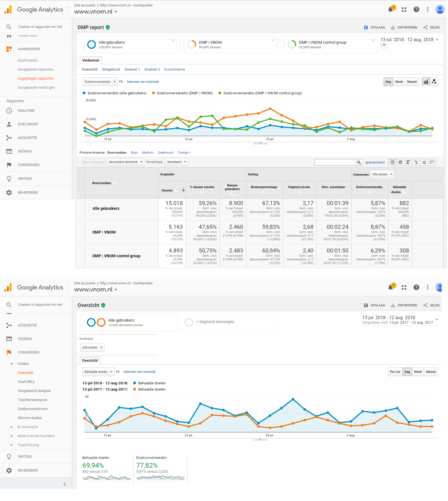Switch to the Sitegebruik tab
This screenshot has width=448, height=501.
[111, 69]
